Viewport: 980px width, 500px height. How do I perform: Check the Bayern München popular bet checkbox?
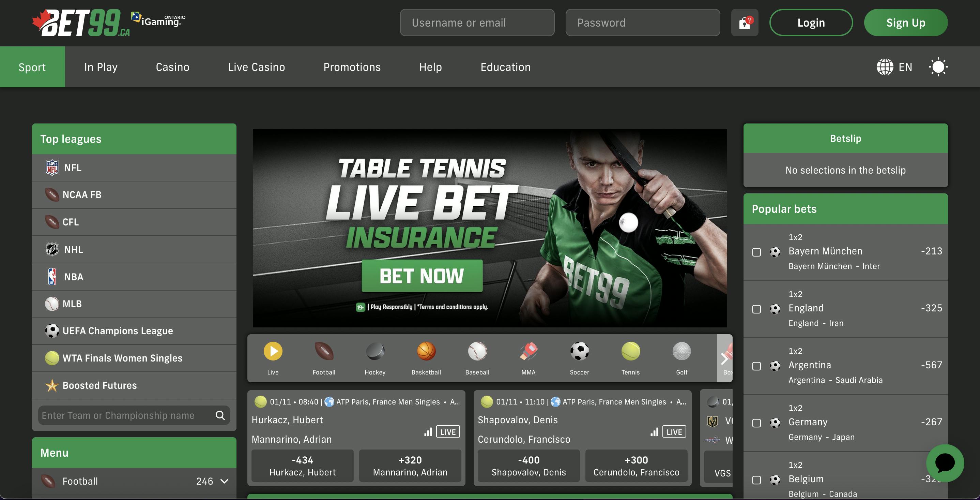(x=756, y=252)
